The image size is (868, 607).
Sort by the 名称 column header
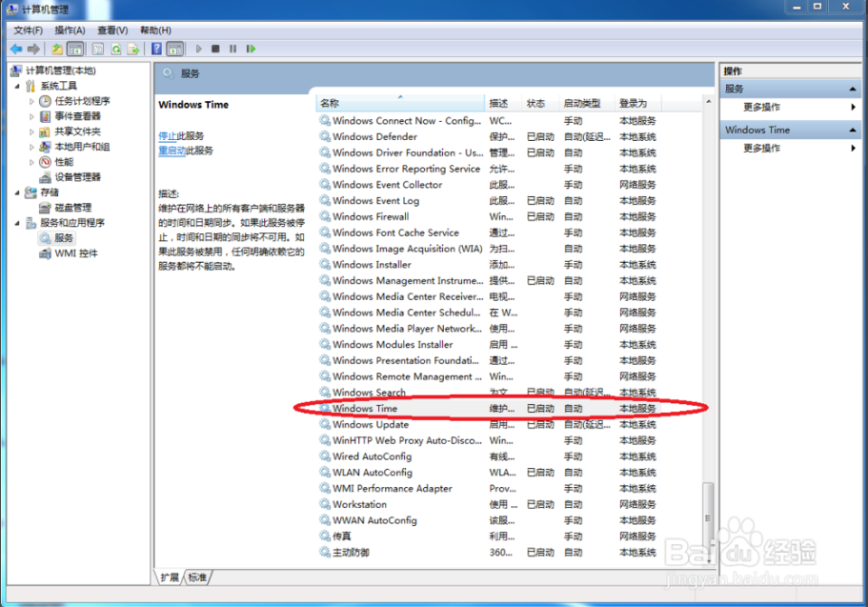click(401, 103)
